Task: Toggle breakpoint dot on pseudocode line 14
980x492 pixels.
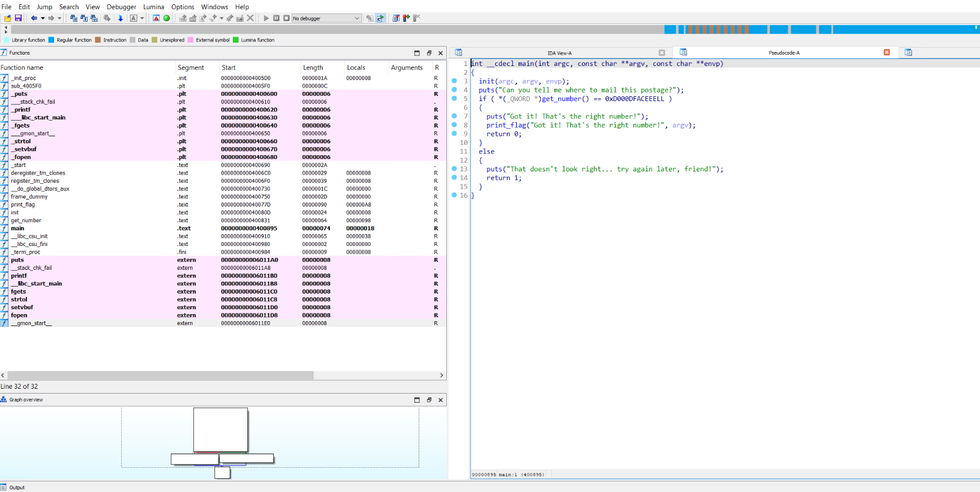Action: [454, 177]
